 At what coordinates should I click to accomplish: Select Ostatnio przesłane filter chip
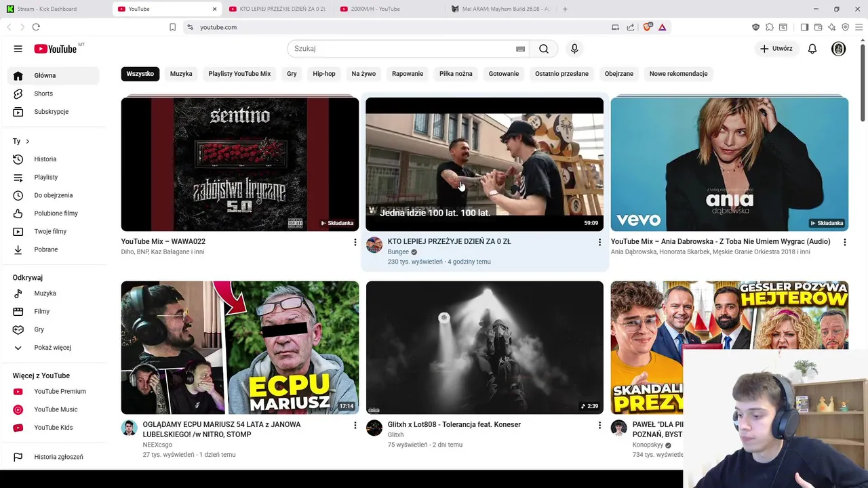[561, 74]
